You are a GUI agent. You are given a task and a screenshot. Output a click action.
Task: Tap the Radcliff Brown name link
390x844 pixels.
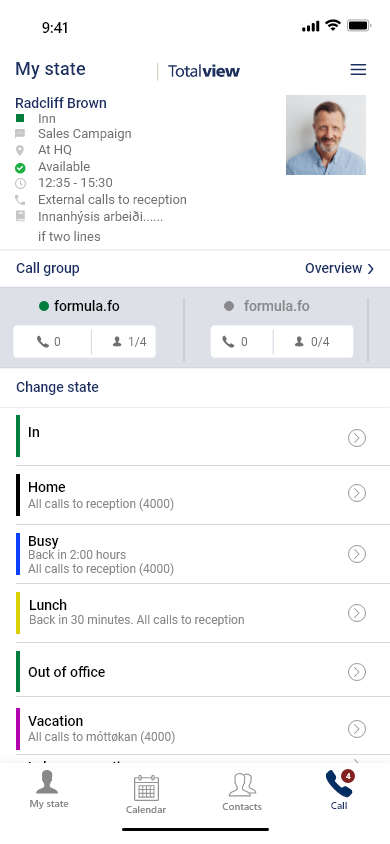coord(61,103)
